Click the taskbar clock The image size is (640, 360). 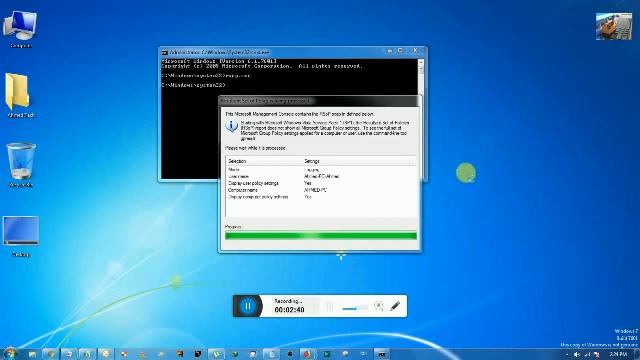pyautogui.click(x=618, y=354)
